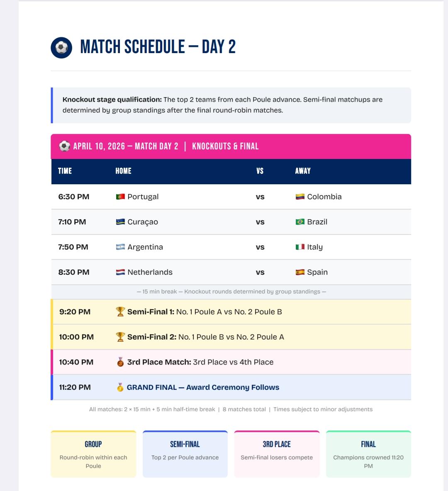Click the Colombia flag icon
The image size is (448, 491).
300,197
